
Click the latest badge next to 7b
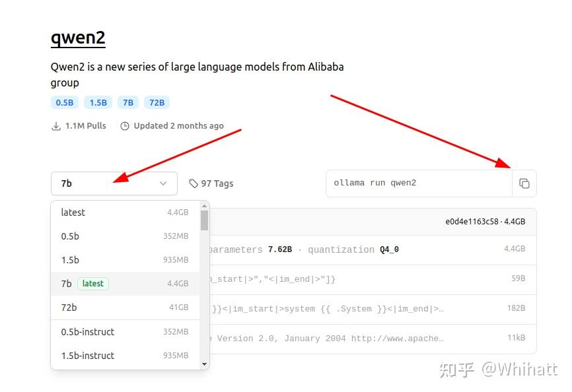click(x=92, y=283)
